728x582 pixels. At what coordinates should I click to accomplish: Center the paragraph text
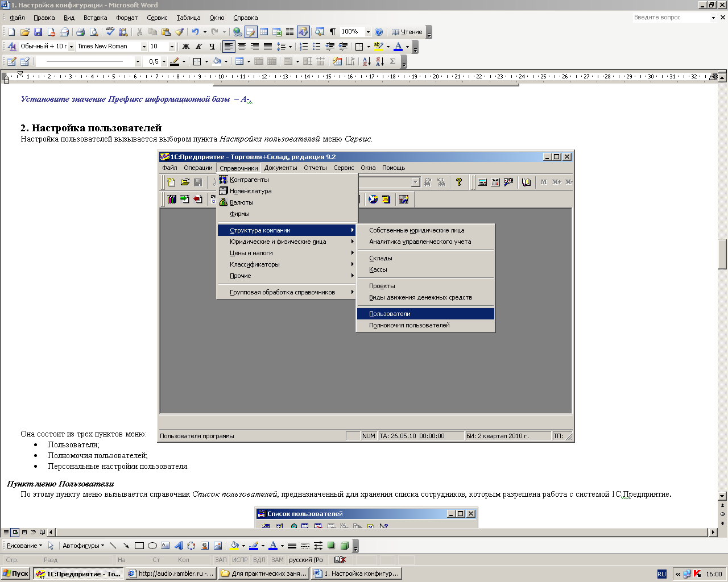click(242, 47)
